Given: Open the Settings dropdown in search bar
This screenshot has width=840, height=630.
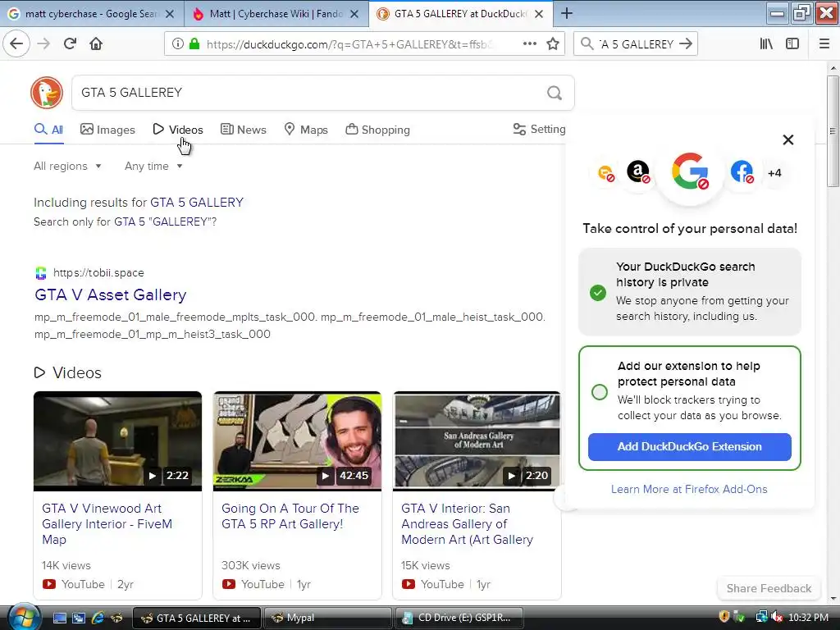Looking at the screenshot, I should tap(539, 129).
